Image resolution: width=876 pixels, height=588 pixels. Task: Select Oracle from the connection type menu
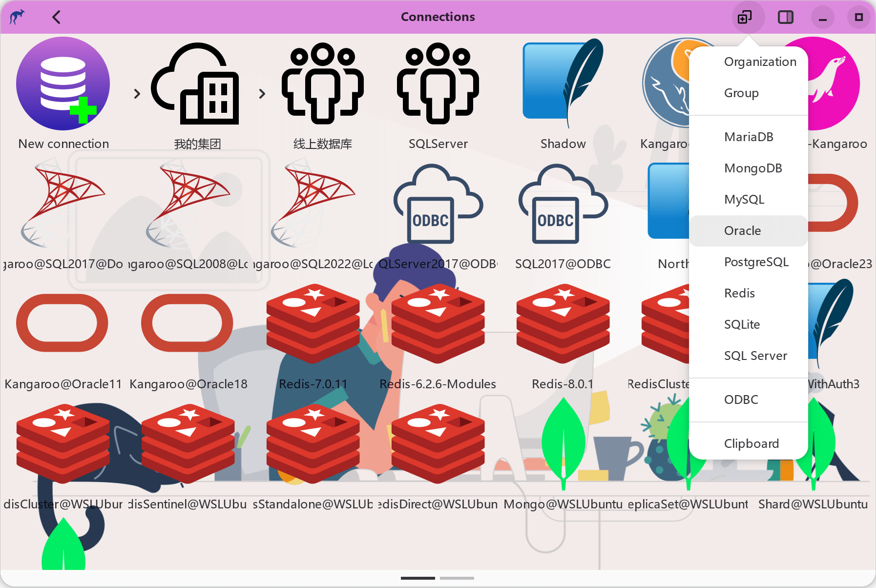coord(742,231)
